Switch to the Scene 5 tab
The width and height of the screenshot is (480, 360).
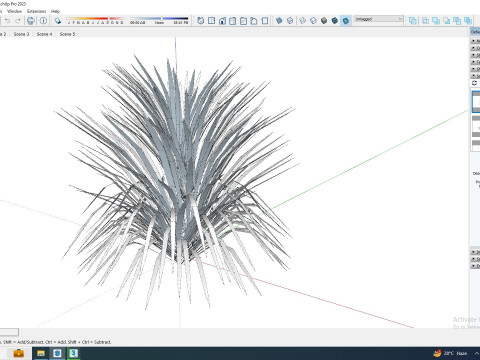coord(67,34)
